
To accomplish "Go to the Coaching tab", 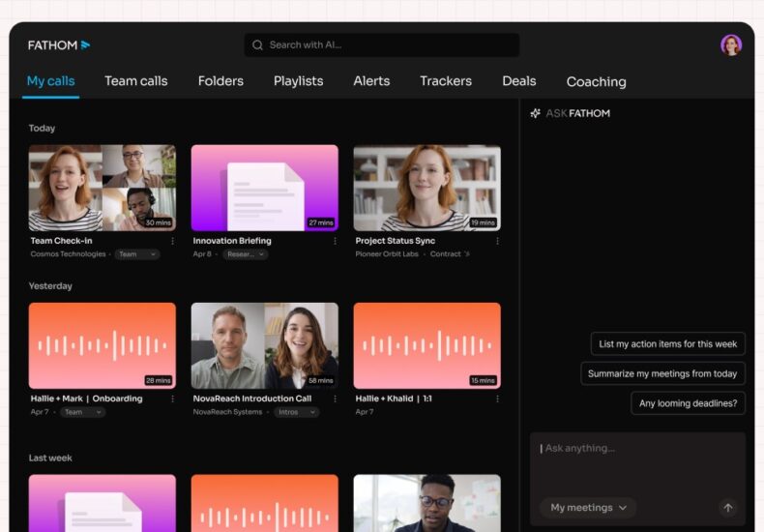I will click(596, 82).
